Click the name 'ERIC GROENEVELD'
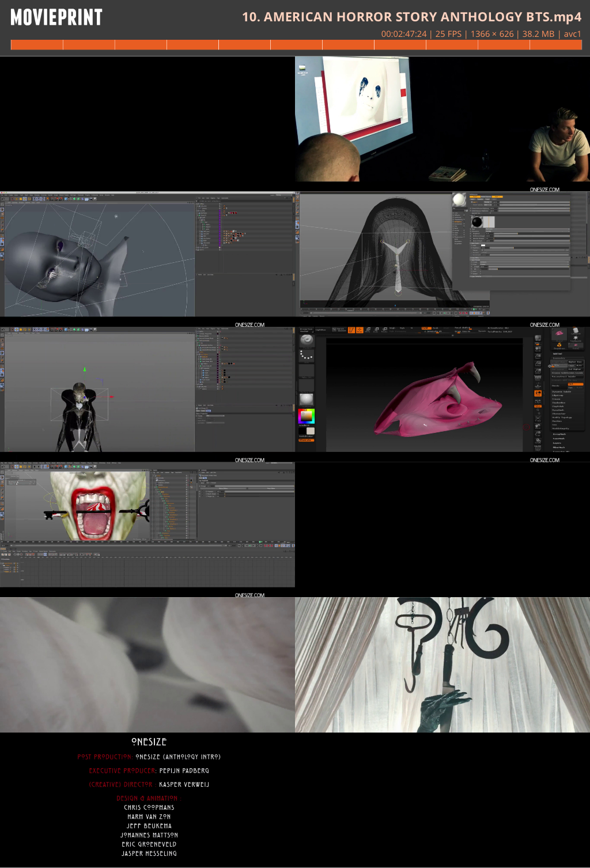 149,844
